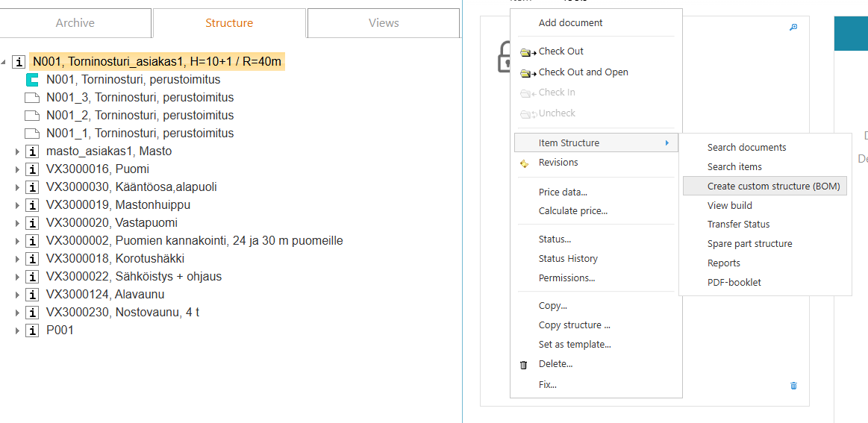Click the Revisions icon in context menu
This screenshot has width=868, height=423.
point(524,163)
